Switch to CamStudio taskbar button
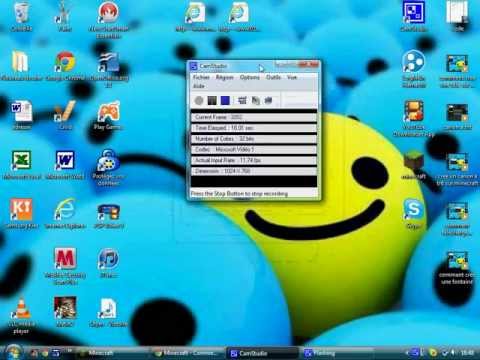This screenshot has height=360, width=480. [262, 353]
